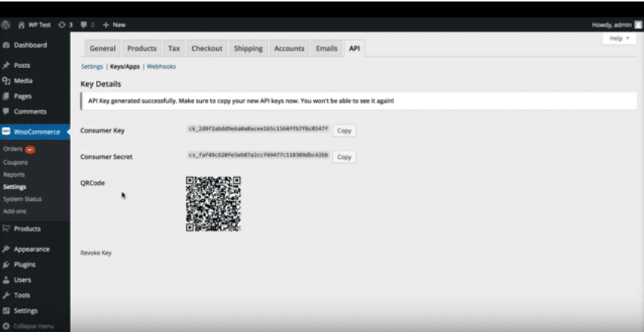Click the Key Details heading
The height and width of the screenshot is (332, 644).
pos(101,84)
